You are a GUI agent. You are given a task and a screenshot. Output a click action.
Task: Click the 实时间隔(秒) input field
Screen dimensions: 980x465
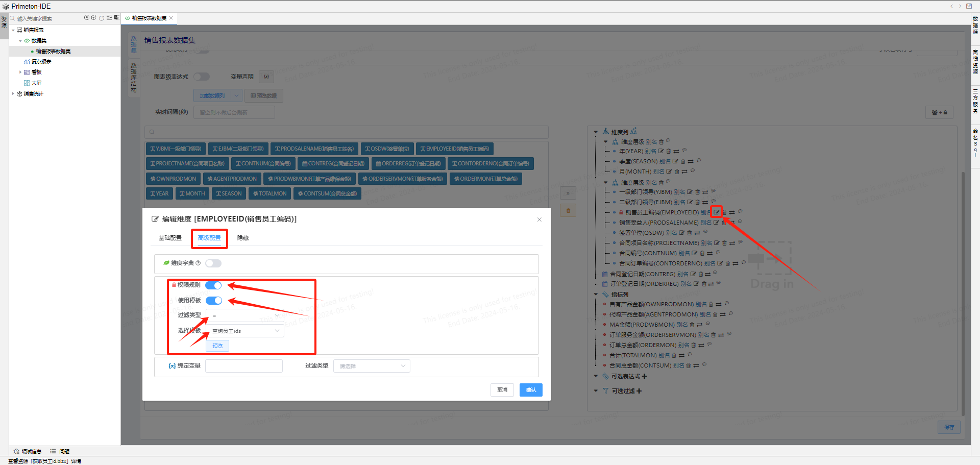pyautogui.click(x=234, y=112)
